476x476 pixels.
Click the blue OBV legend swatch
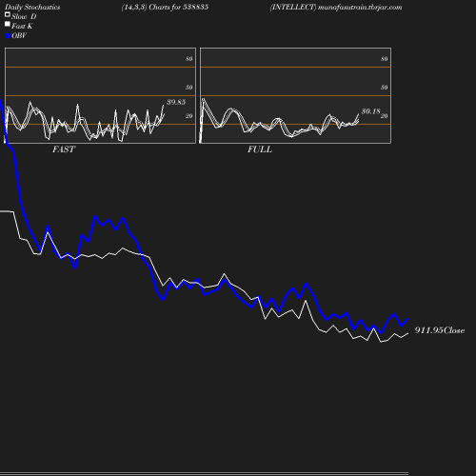[8, 36]
